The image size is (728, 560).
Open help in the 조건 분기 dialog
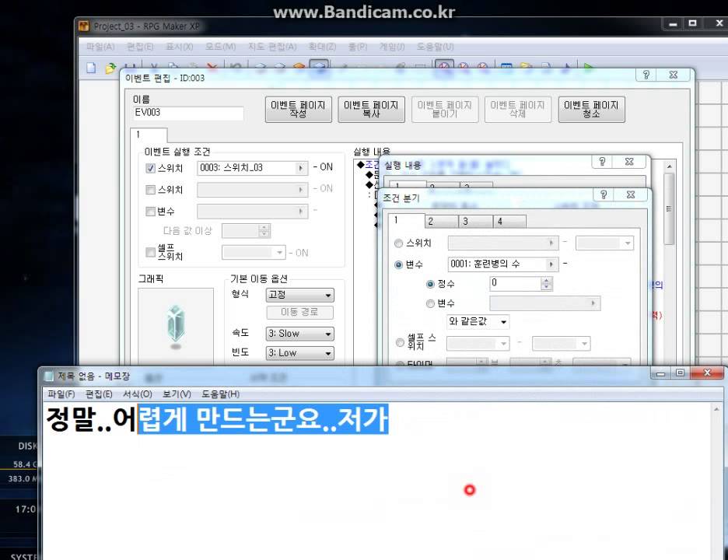603,194
